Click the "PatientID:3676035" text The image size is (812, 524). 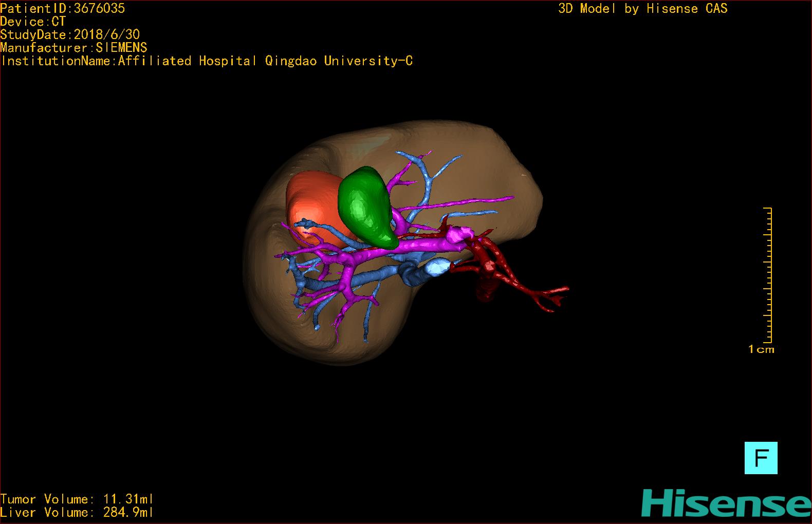63,8
